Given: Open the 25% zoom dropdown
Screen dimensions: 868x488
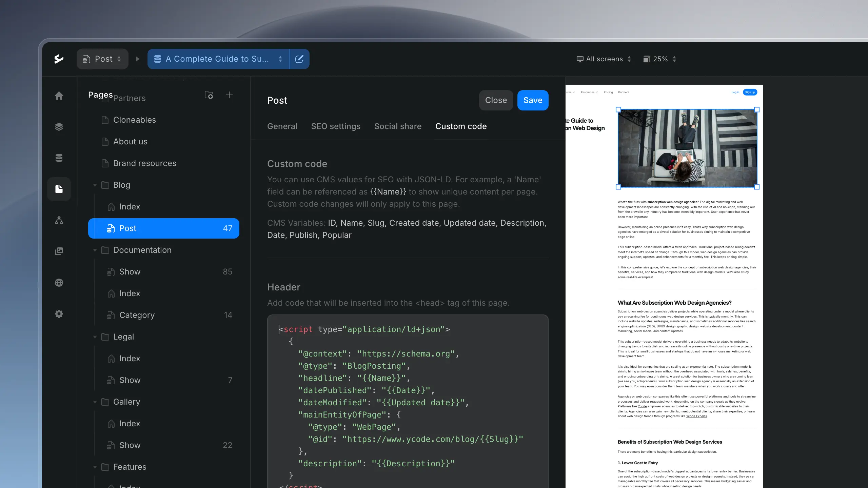Looking at the screenshot, I should coord(660,59).
